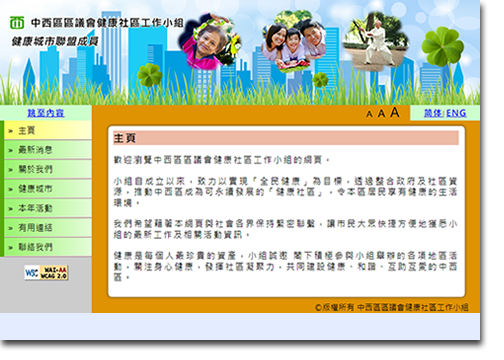504x360 pixels.
Task: Click the W3C WAI-AA WCAG 2.0 badge
Action: click(x=46, y=272)
